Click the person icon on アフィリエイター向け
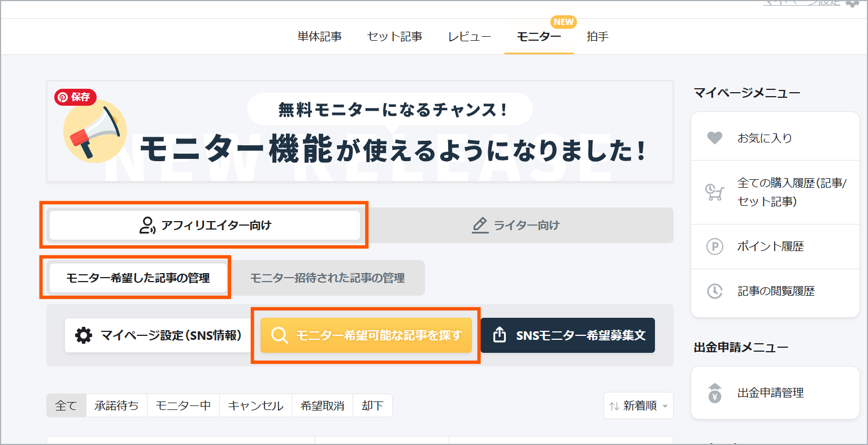Image resolution: width=868 pixels, height=445 pixels. [x=146, y=224]
